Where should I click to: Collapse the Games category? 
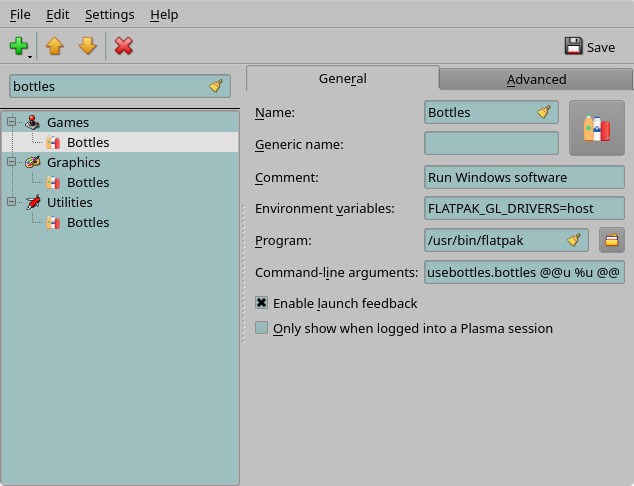pyautogui.click(x=12, y=122)
